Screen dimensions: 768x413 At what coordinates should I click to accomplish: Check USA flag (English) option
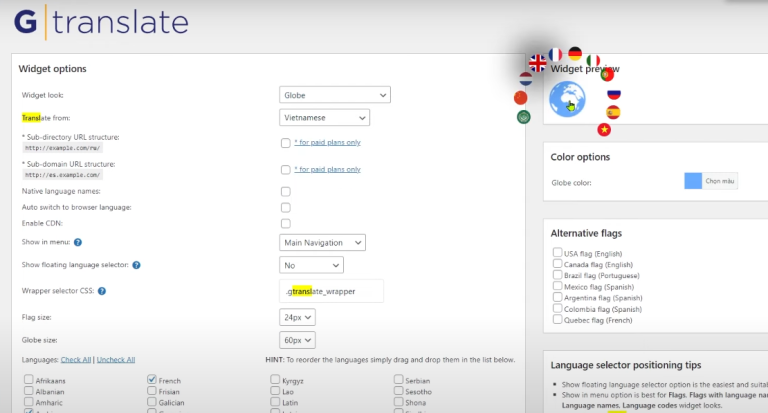pos(557,252)
